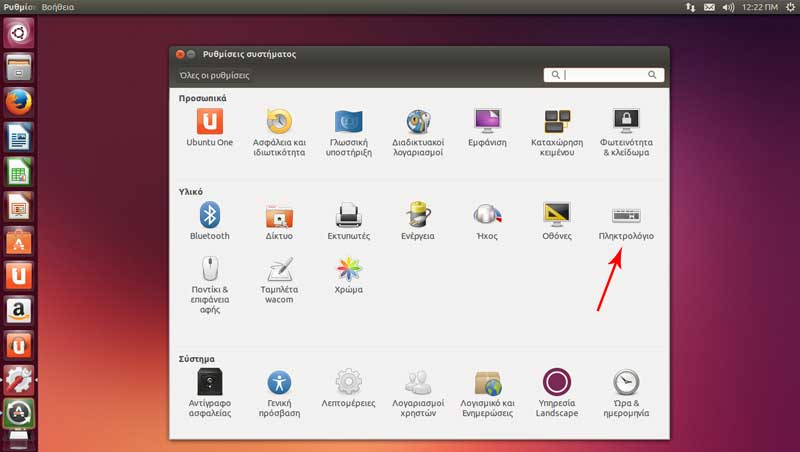Screen dimensions: 800x452
Task: Open Ubuntu One orange launcher icon below Software Center
Action: click(19, 275)
